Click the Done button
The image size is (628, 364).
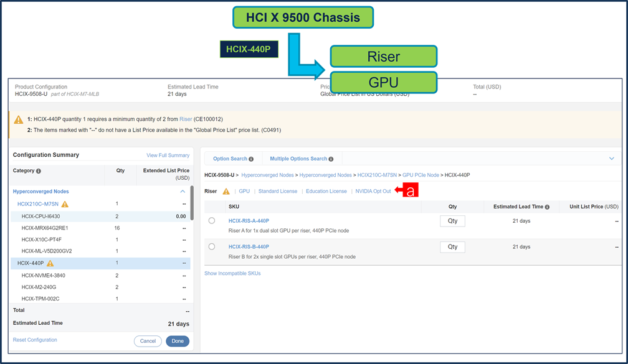[x=178, y=341]
